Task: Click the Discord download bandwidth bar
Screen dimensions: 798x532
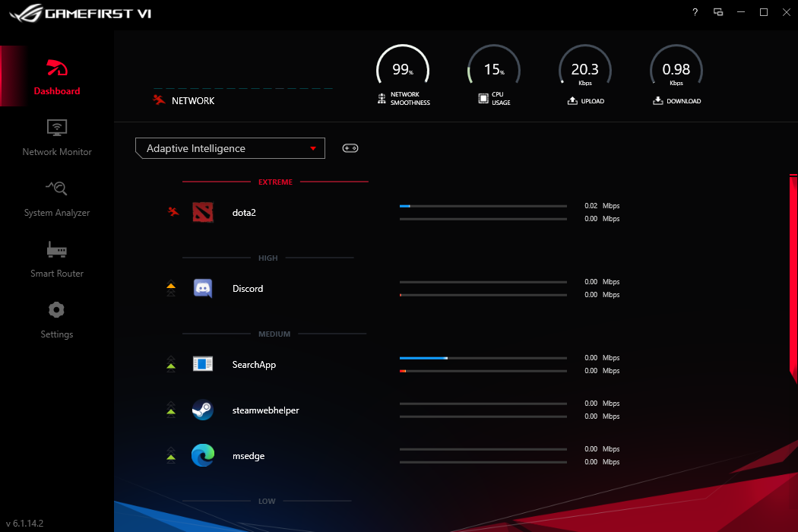Action: (x=483, y=295)
